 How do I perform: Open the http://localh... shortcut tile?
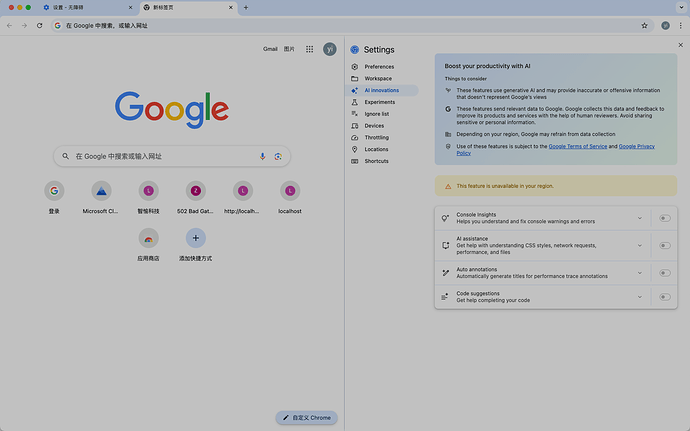click(x=242, y=197)
